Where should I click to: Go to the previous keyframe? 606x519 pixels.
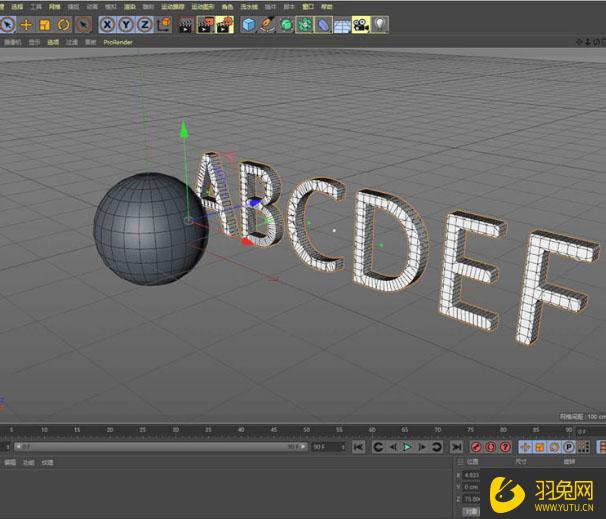point(378,447)
